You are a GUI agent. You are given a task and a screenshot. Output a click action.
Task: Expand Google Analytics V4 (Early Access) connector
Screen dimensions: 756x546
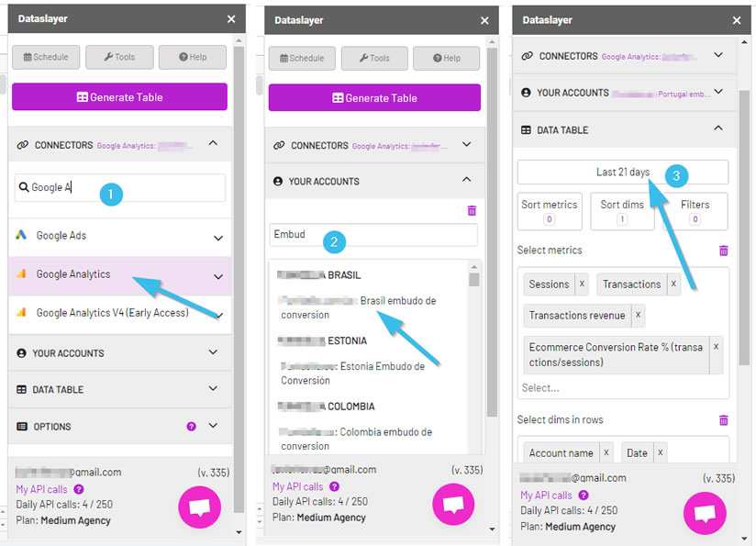(x=217, y=314)
